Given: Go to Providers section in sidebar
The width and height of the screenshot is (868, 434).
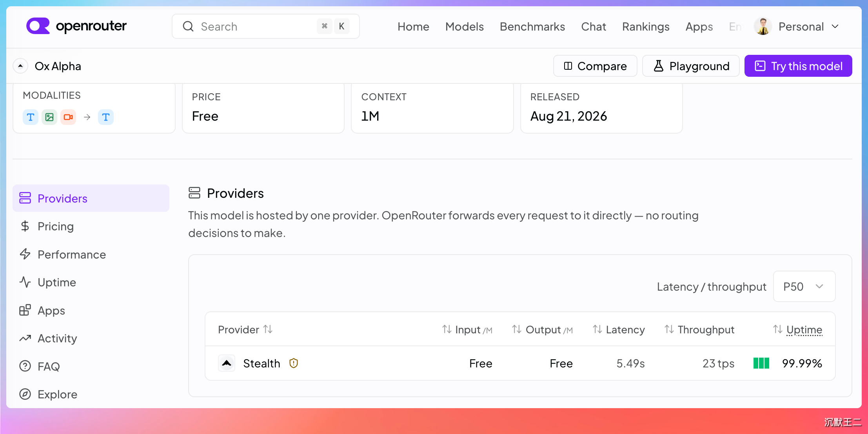Looking at the screenshot, I should coord(91,198).
